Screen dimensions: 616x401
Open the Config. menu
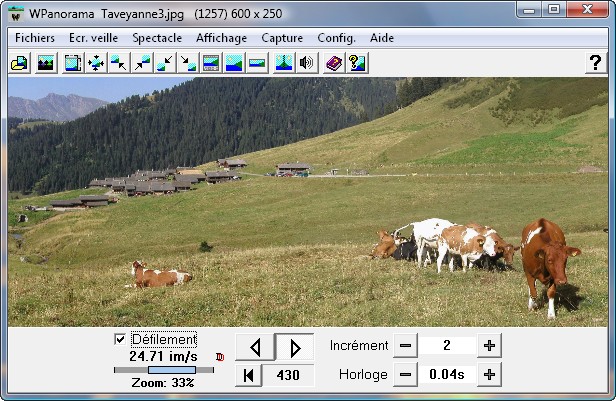[336, 38]
